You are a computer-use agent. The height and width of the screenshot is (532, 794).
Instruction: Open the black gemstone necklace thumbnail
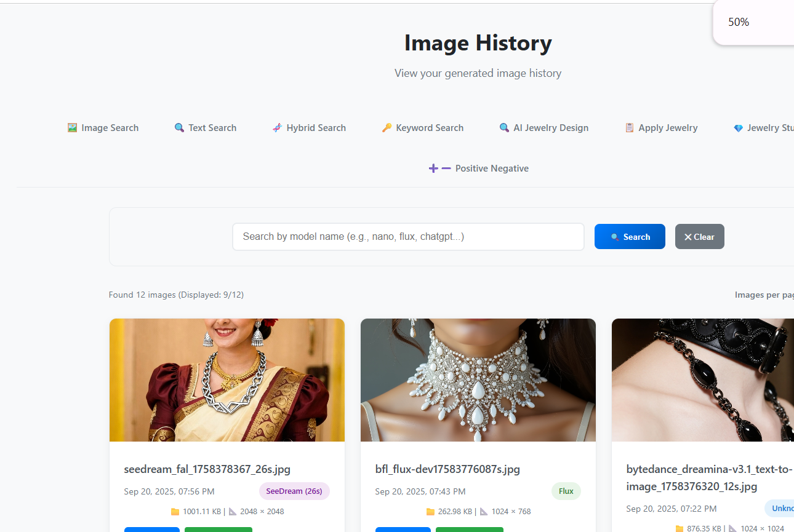702,380
